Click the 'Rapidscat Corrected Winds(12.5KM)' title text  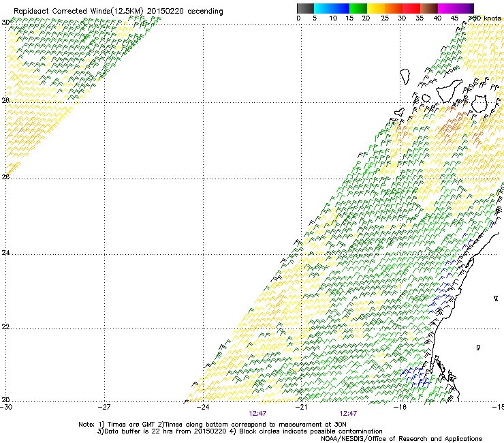point(78,12)
